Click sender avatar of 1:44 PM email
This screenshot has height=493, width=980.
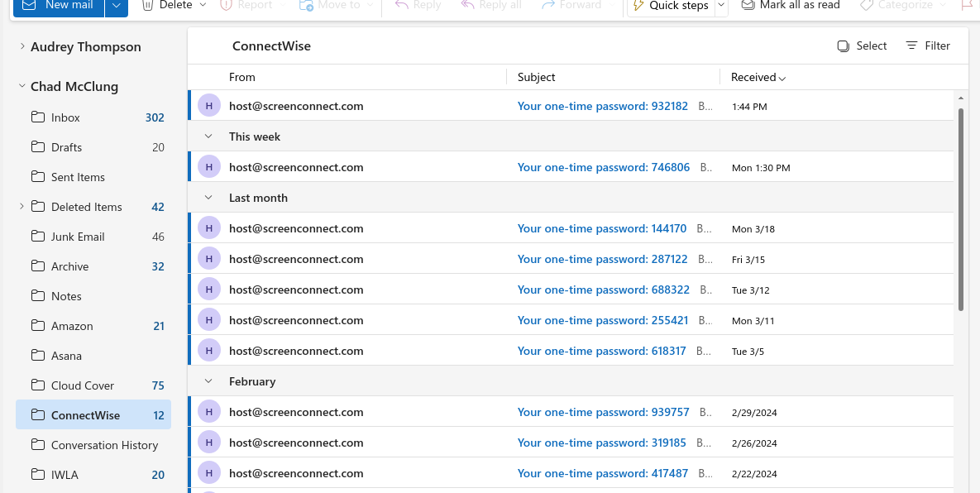(x=208, y=106)
